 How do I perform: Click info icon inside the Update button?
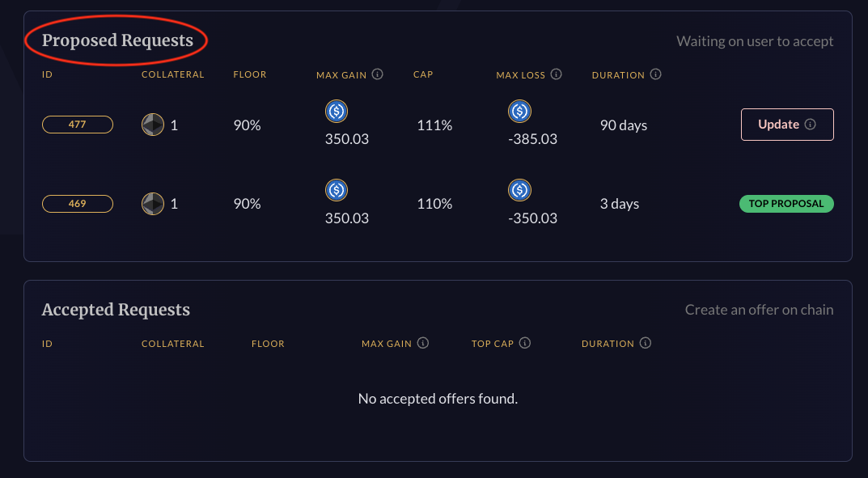click(810, 125)
